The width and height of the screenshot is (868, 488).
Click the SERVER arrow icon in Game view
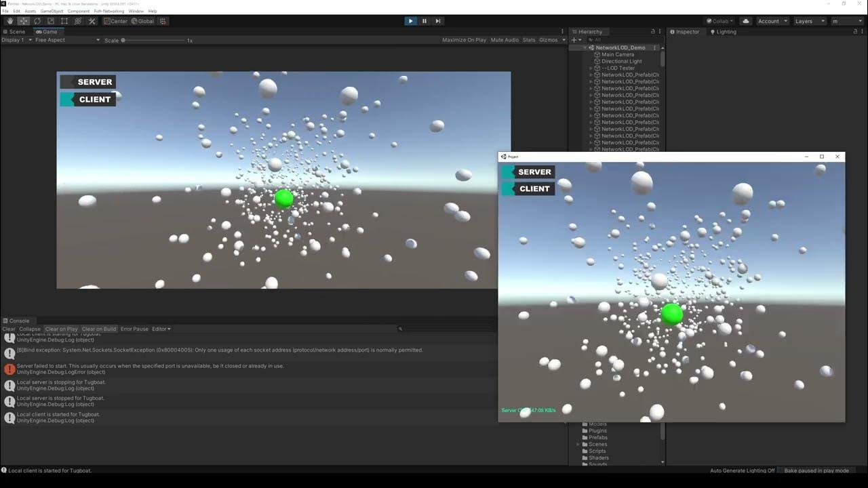click(67, 82)
